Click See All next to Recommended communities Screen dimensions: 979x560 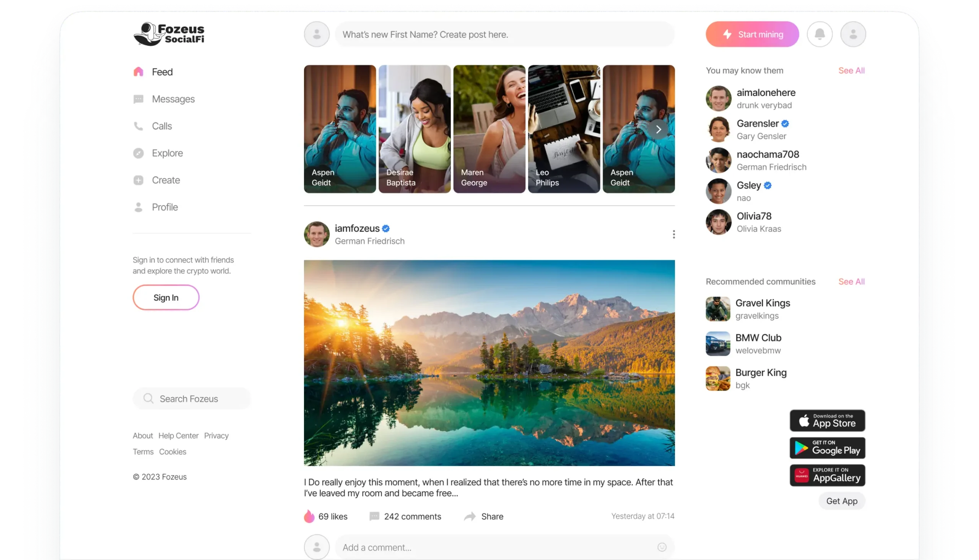[851, 282]
